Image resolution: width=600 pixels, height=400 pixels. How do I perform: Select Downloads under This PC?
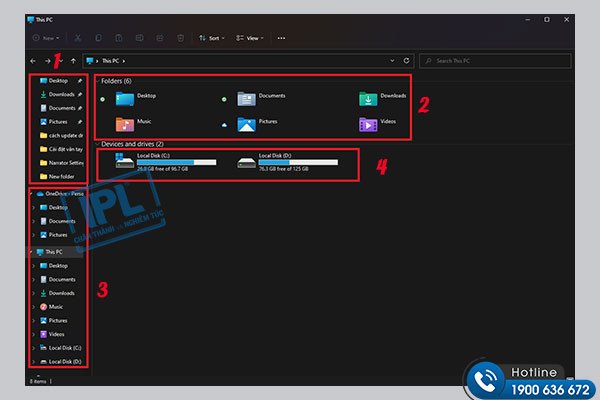(57, 293)
